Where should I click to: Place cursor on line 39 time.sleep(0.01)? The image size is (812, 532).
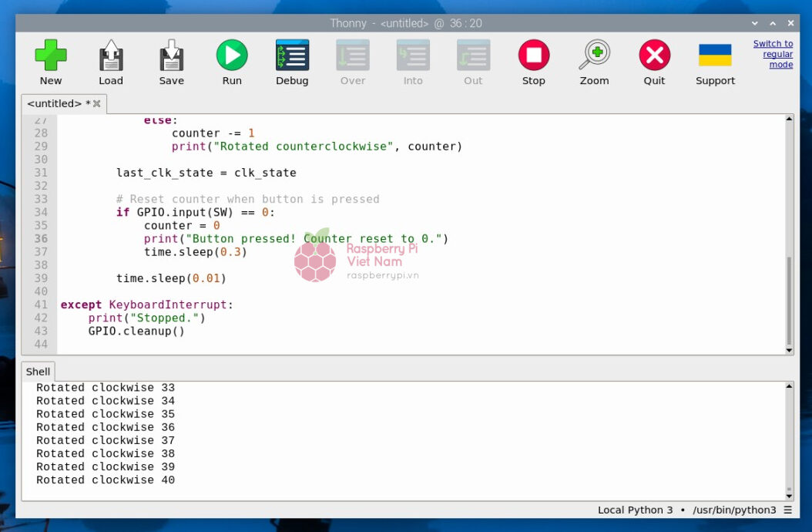tap(171, 278)
